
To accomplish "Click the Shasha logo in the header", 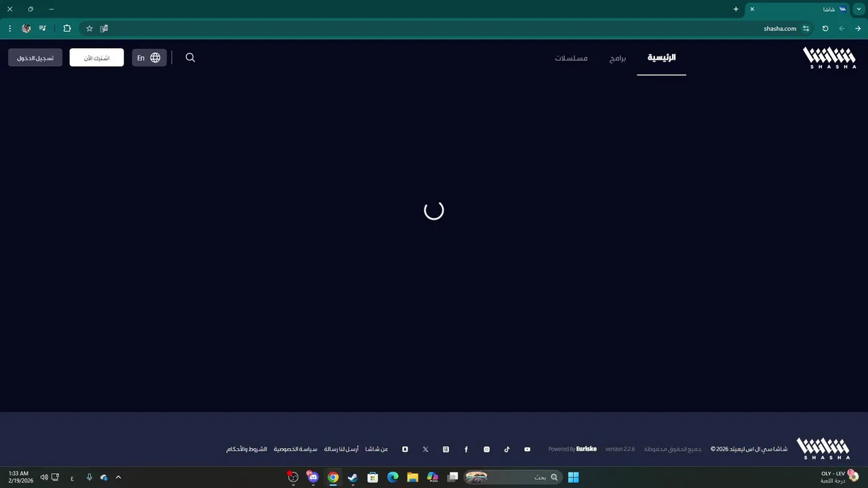I will point(829,58).
